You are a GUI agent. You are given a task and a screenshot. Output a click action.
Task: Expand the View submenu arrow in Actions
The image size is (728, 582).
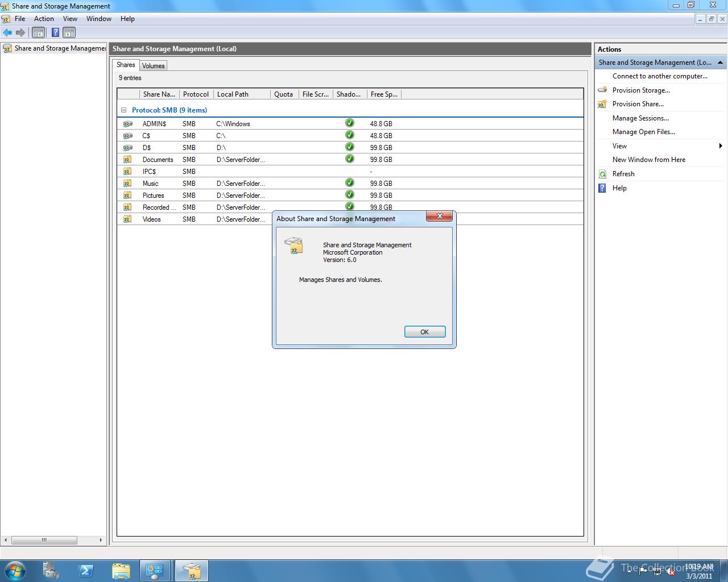click(721, 146)
